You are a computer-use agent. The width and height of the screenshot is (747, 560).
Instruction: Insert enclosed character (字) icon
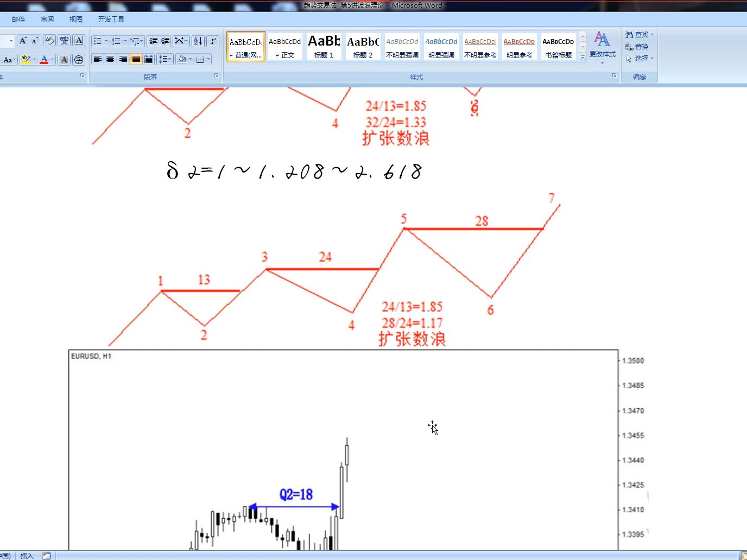click(x=79, y=59)
